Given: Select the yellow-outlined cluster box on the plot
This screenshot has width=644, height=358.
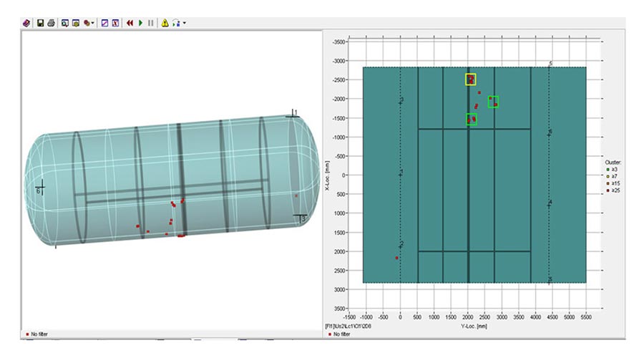Looking at the screenshot, I should pyautogui.click(x=470, y=79).
